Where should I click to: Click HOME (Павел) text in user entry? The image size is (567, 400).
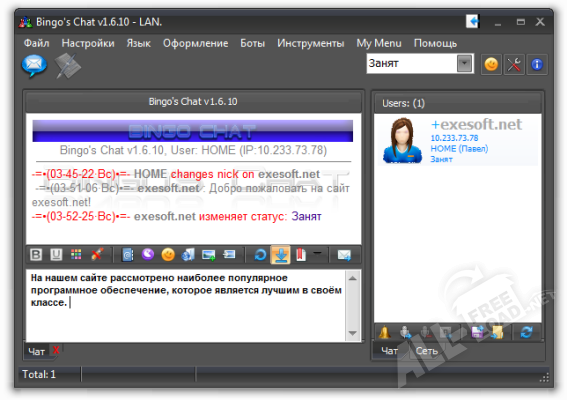pos(459,149)
